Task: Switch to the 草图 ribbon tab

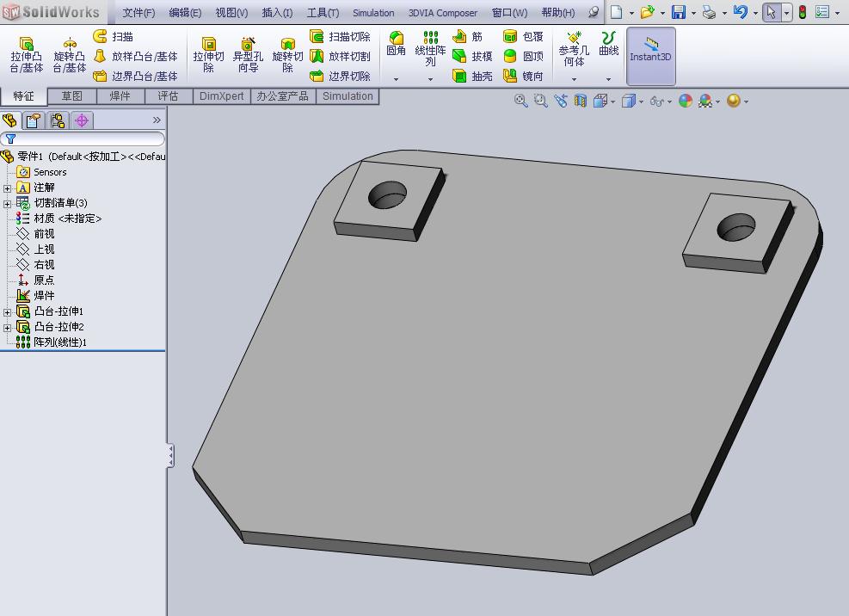Action: coord(72,95)
